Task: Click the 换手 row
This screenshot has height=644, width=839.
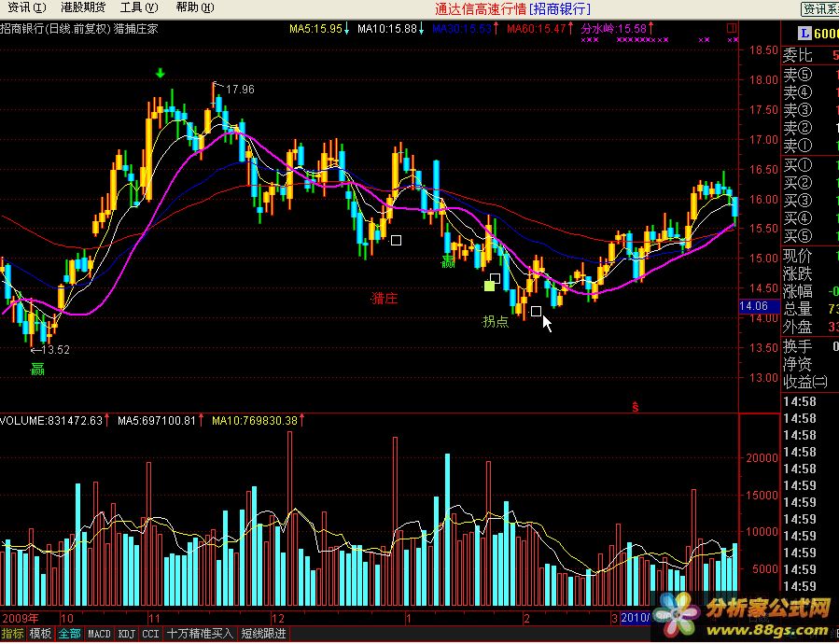Action: pos(810,346)
